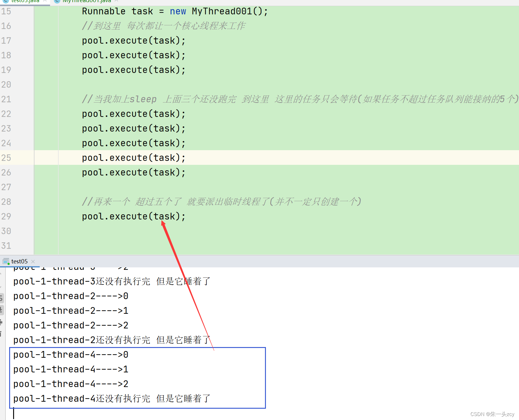Click 'MyThread001()' constructor call on line 15
Viewport: 519px width, 420px height.
coord(227,11)
